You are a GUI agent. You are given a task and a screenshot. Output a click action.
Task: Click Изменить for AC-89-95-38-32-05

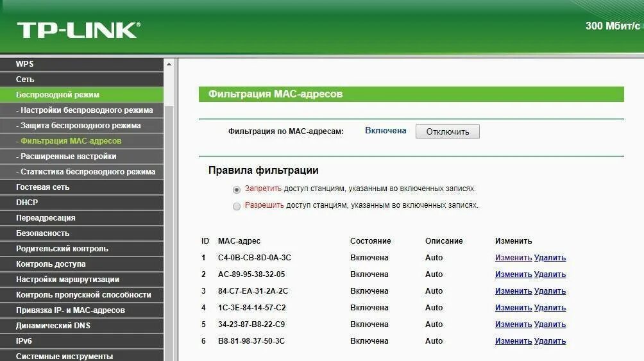pos(513,274)
